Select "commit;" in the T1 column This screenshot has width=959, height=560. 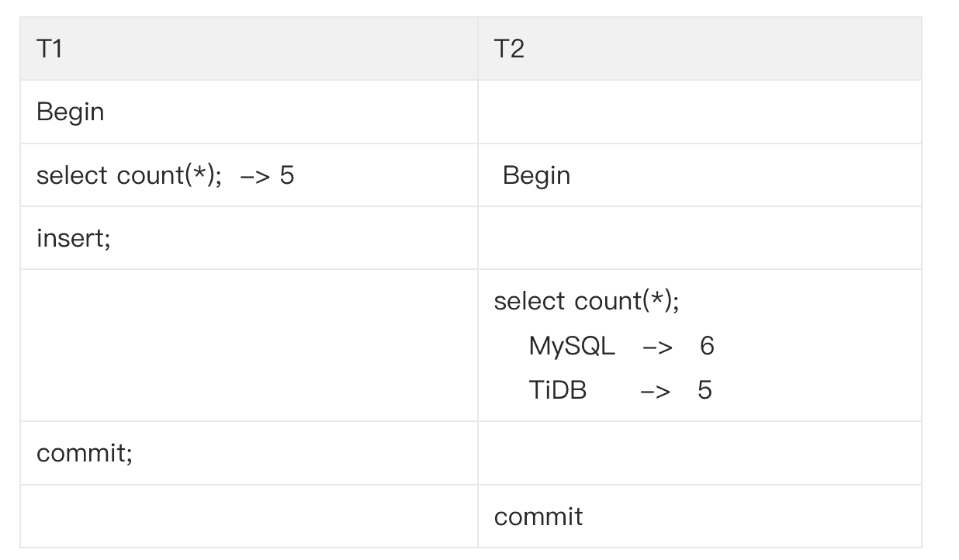click(x=85, y=453)
